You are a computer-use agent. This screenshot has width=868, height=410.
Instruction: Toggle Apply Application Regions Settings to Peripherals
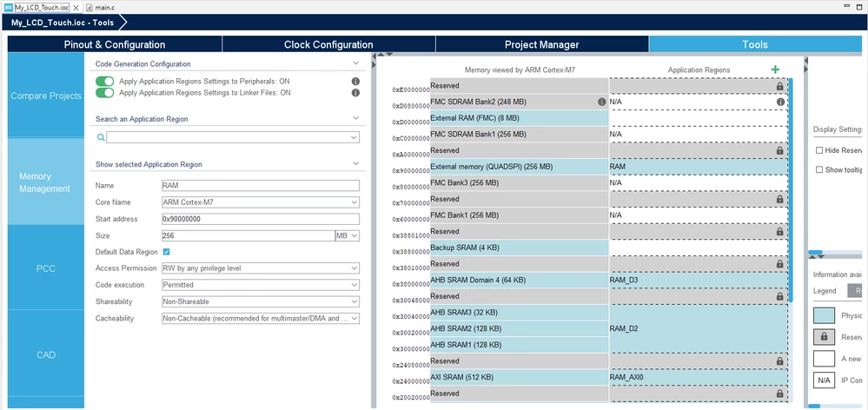(104, 82)
